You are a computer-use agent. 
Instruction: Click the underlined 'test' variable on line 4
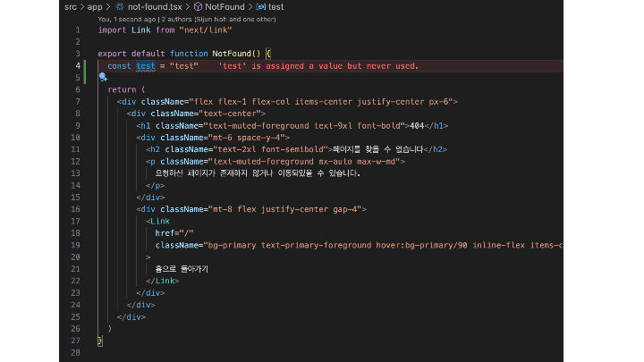tap(146, 65)
